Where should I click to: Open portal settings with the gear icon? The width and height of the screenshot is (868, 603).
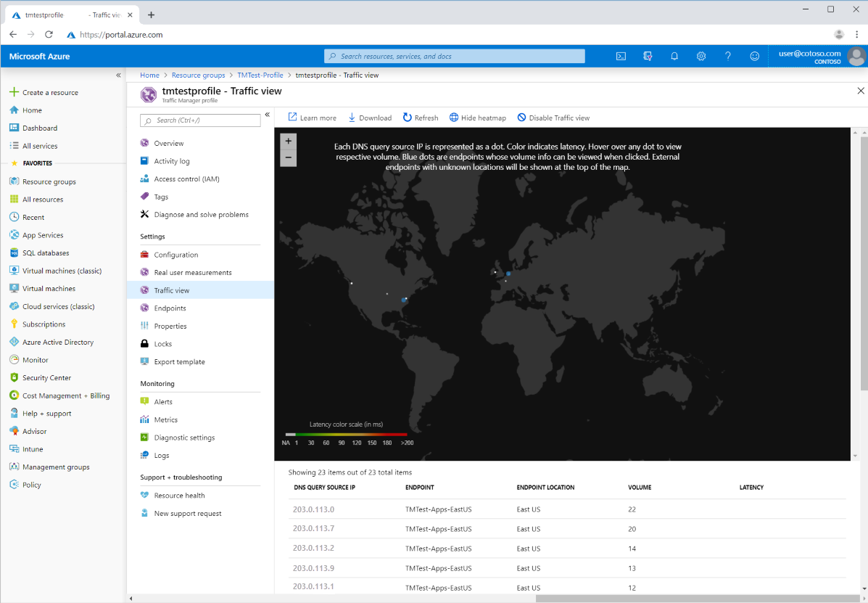coord(701,56)
